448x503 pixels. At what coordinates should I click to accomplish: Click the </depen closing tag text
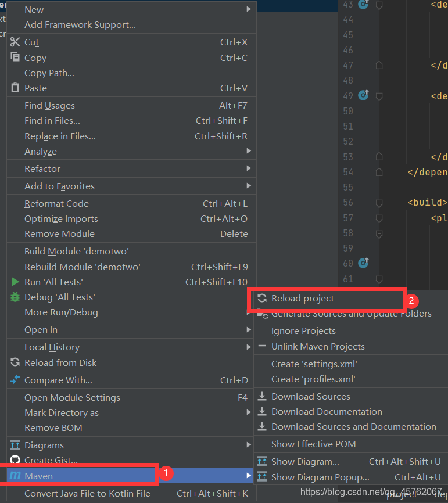point(427,173)
